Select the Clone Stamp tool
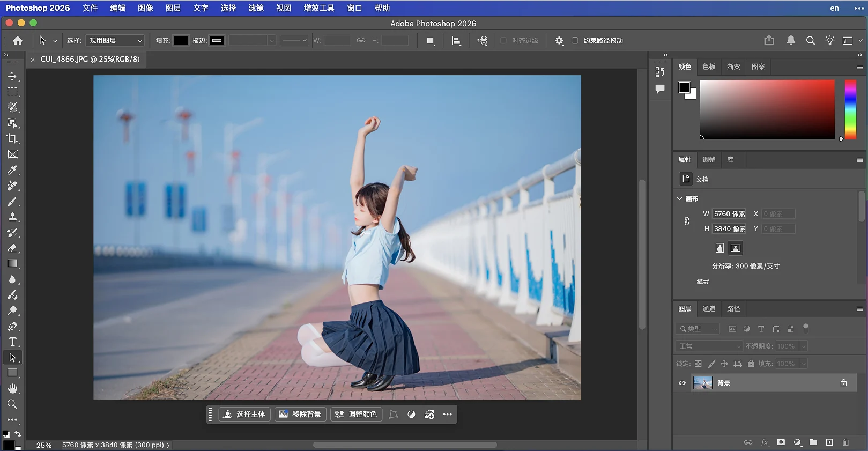The width and height of the screenshot is (868, 451). point(12,217)
